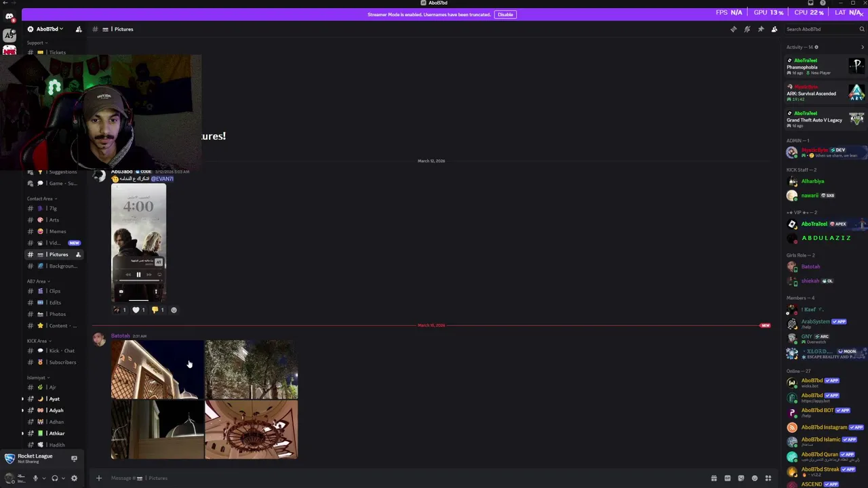Collapse the Islamiyat category
The width and height of the screenshot is (868, 488).
37,378
